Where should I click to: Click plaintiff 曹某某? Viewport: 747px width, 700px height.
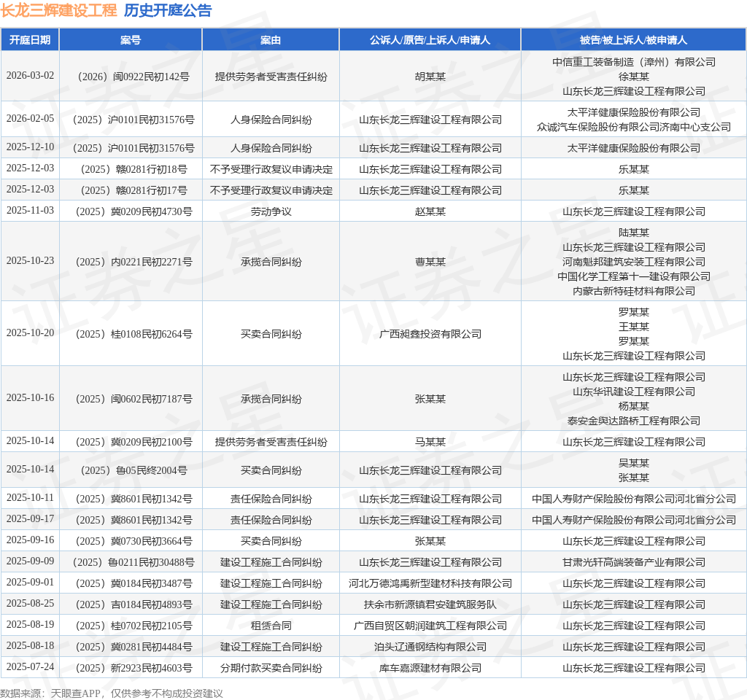430,262
